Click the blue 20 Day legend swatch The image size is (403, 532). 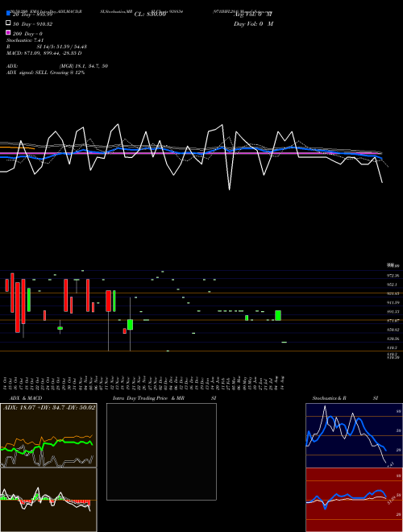tap(9, 14)
